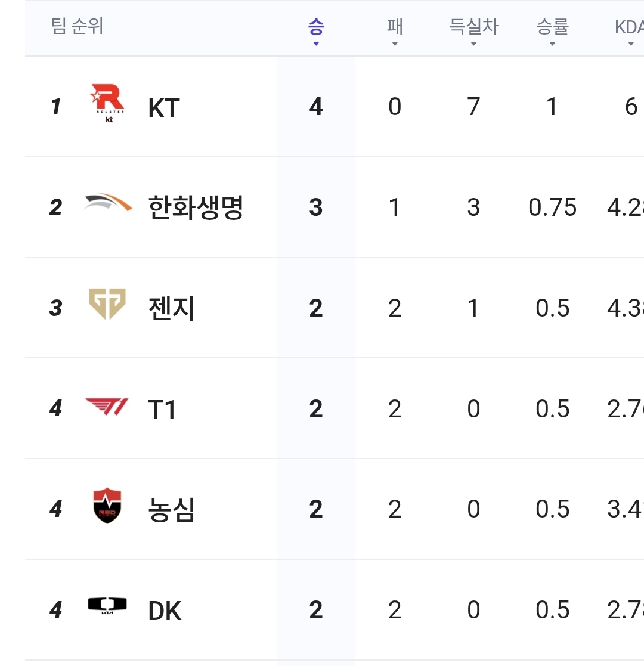Open the T1 team name link
Viewport: 644px width, 666px height.
tap(162, 410)
